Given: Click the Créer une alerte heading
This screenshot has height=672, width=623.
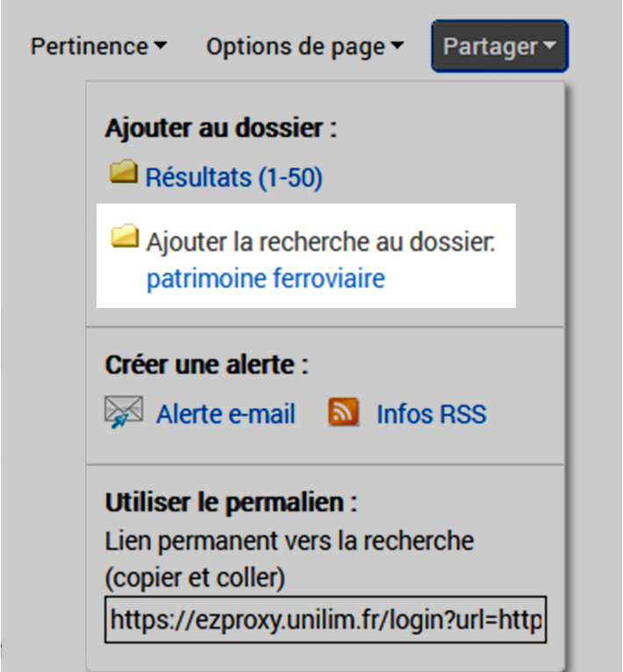Looking at the screenshot, I should coord(206,365).
